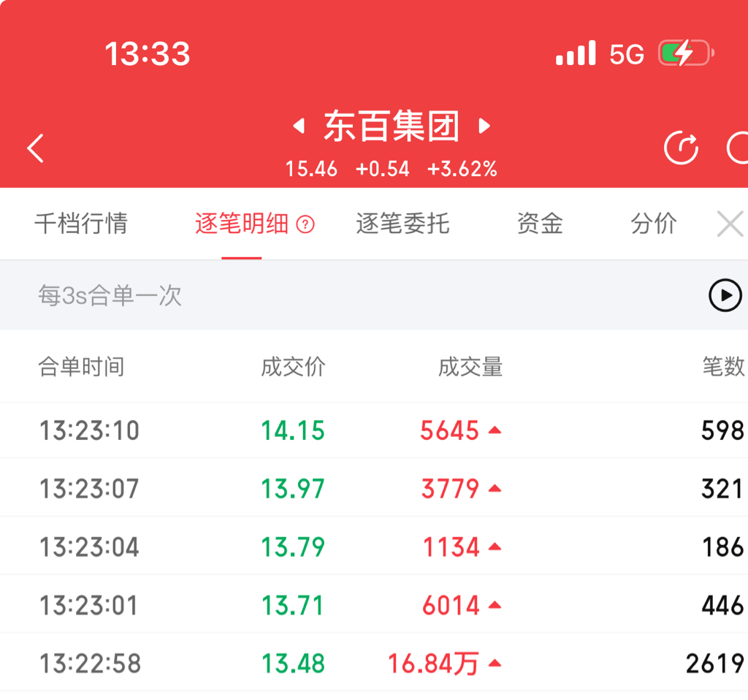The width and height of the screenshot is (748, 700).
Task: Open the 资金 tab
Action: pyautogui.click(x=540, y=224)
